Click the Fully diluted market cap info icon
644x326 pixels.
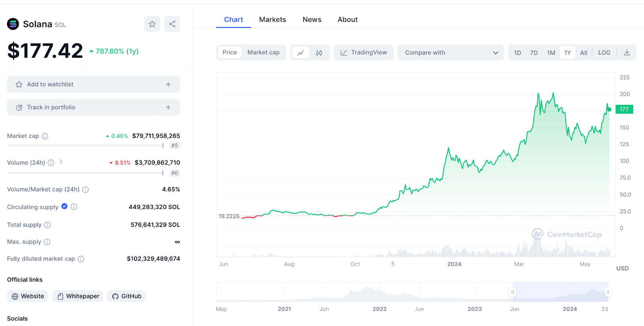click(81, 259)
